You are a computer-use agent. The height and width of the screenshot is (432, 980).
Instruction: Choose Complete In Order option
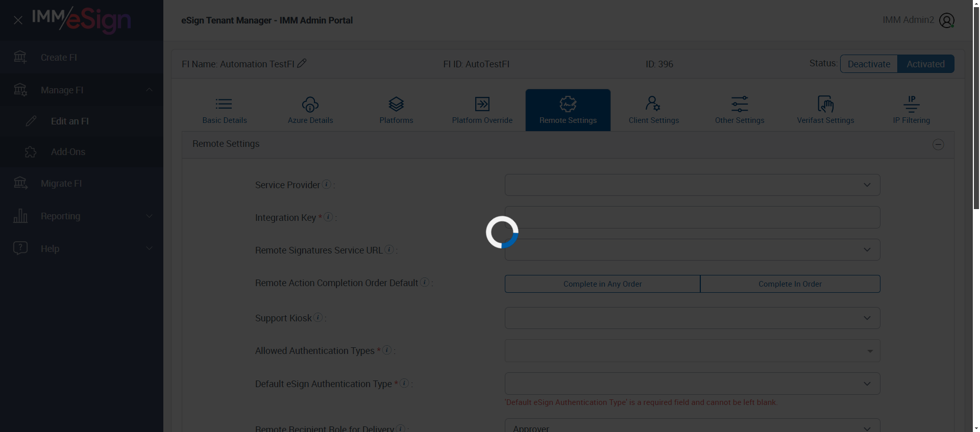click(x=790, y=284)
